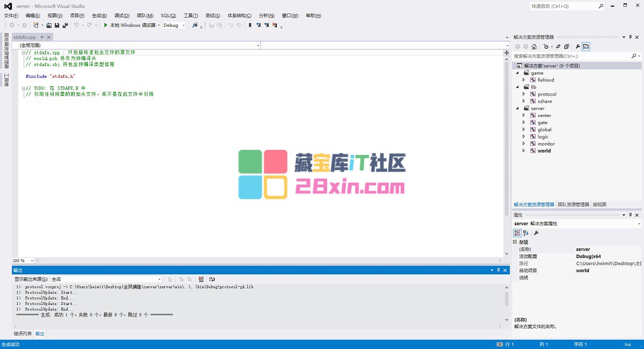Sync with active document in Solution Explorer

[558, 47]
